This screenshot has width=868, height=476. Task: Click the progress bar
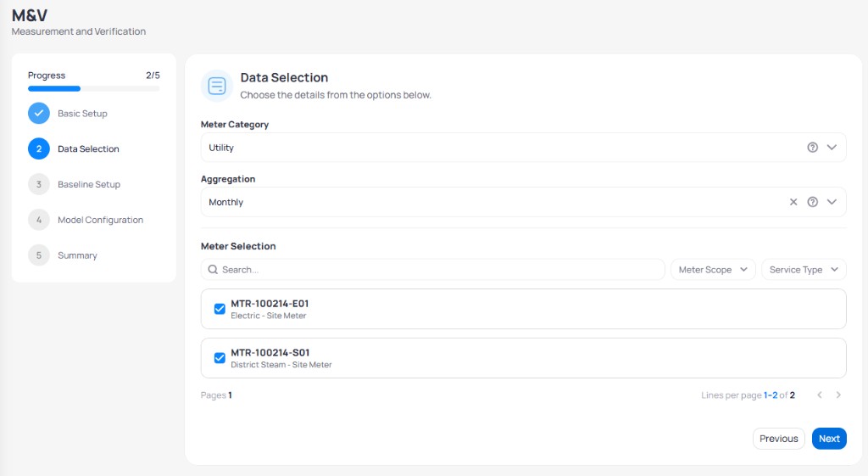coord(93,88)
